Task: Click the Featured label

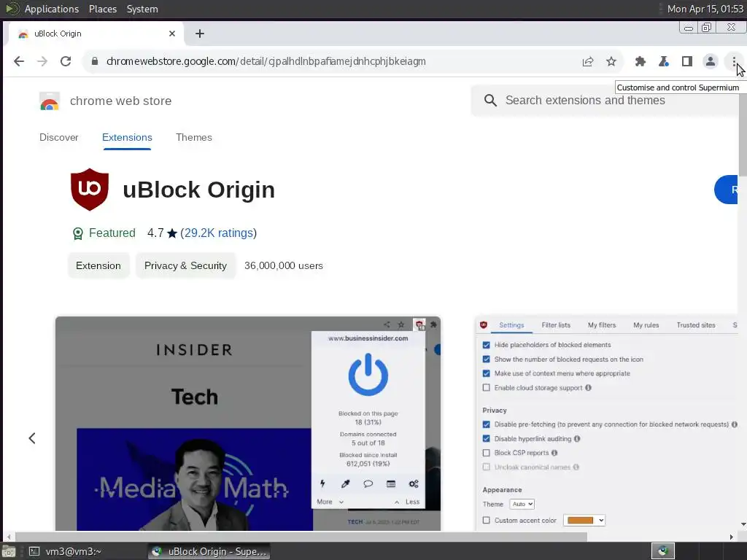Action: coord(112,233)
